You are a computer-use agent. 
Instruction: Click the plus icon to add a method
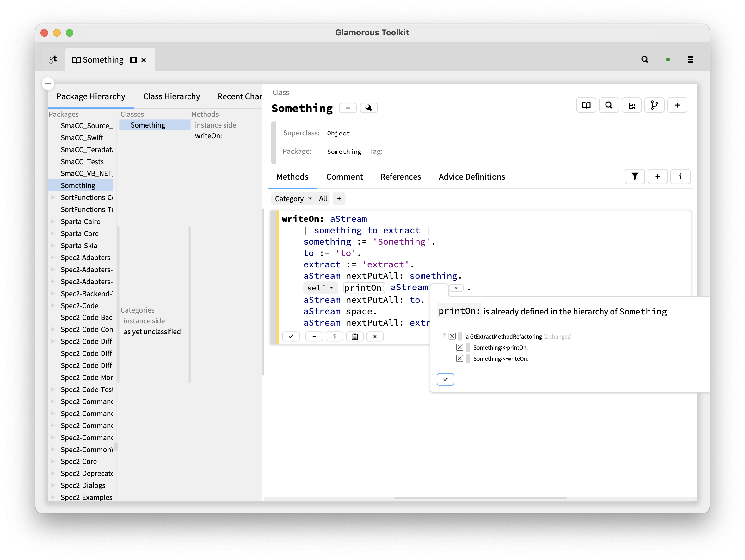[678, 105]
